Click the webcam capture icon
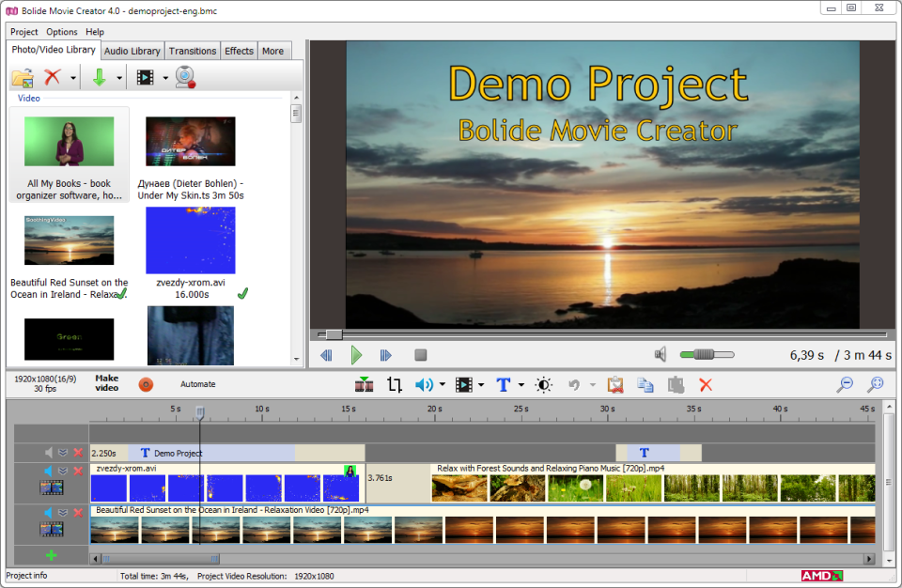Viewport: 902px width, 588px height. point(185,77)
